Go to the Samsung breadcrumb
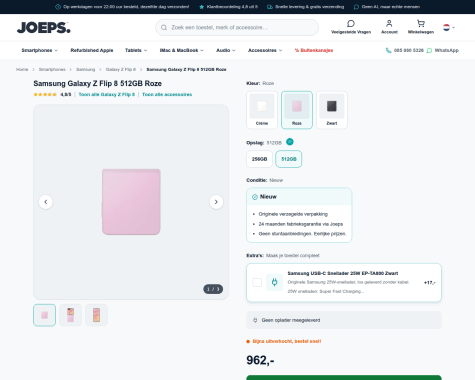The height and width of the screenshot is (380, 475). [x=86, y=69]
